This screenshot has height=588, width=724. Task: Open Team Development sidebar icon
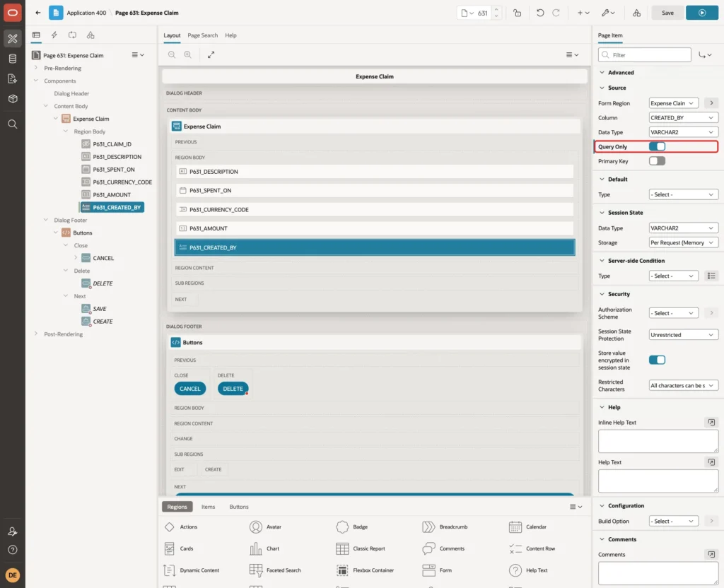pos(13,79)
